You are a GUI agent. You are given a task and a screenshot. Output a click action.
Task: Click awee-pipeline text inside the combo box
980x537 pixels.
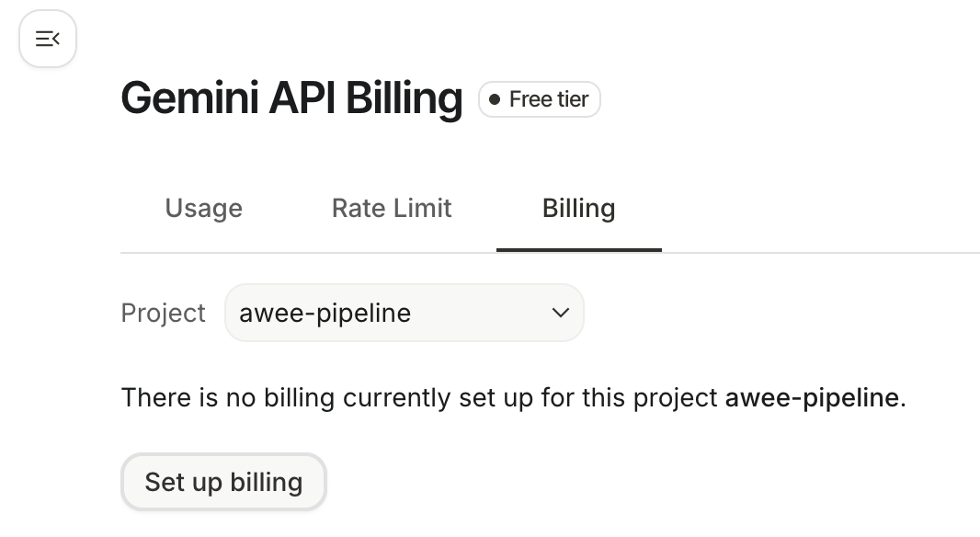(325, 314)
